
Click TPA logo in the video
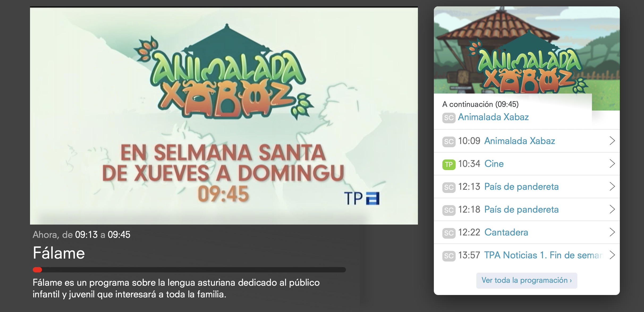click(x=362, y=198)
